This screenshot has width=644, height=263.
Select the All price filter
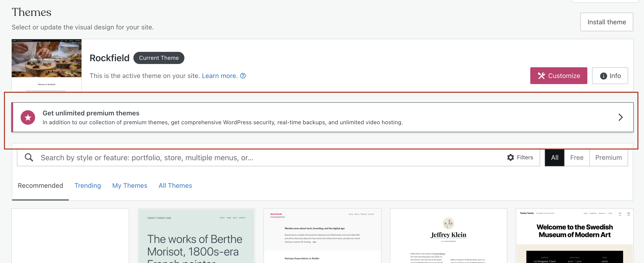[x=555, y=157]
